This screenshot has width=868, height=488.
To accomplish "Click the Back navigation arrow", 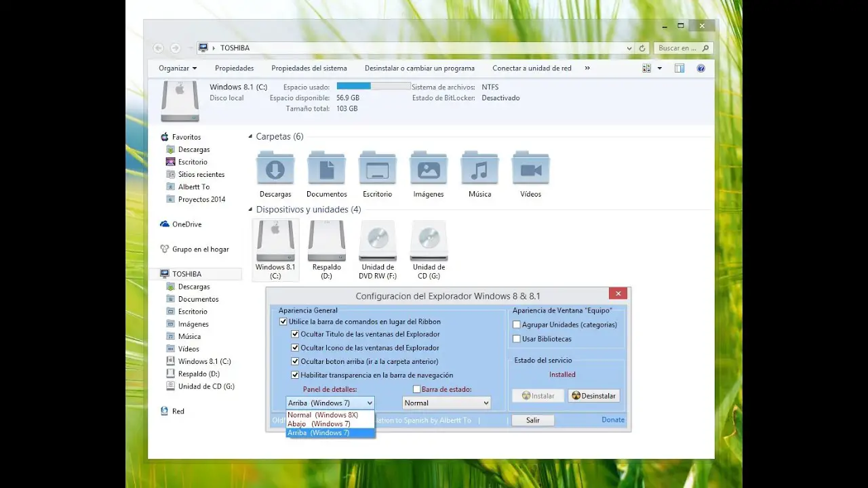I will [x=158, y=48].
